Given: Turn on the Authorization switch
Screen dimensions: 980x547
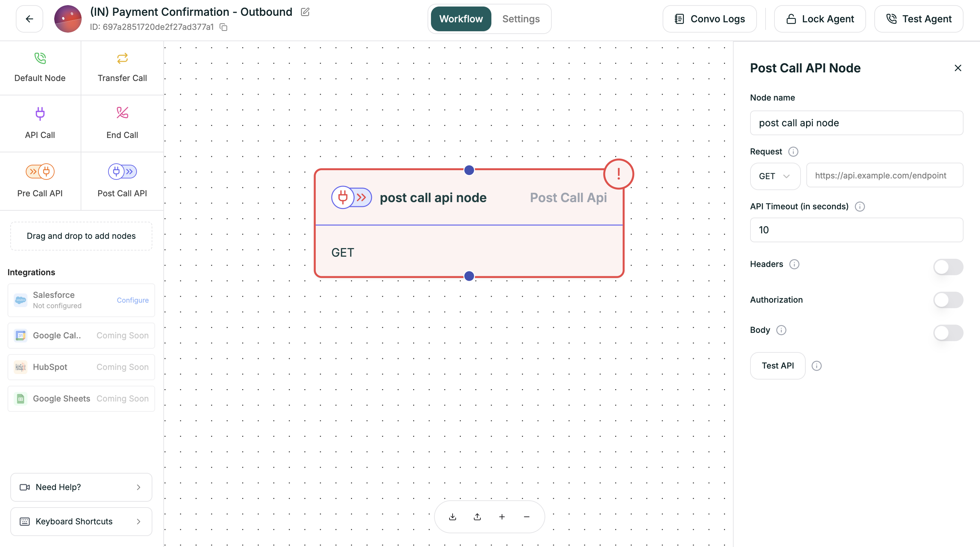Looking at the screenshot, I should [948, 300].
